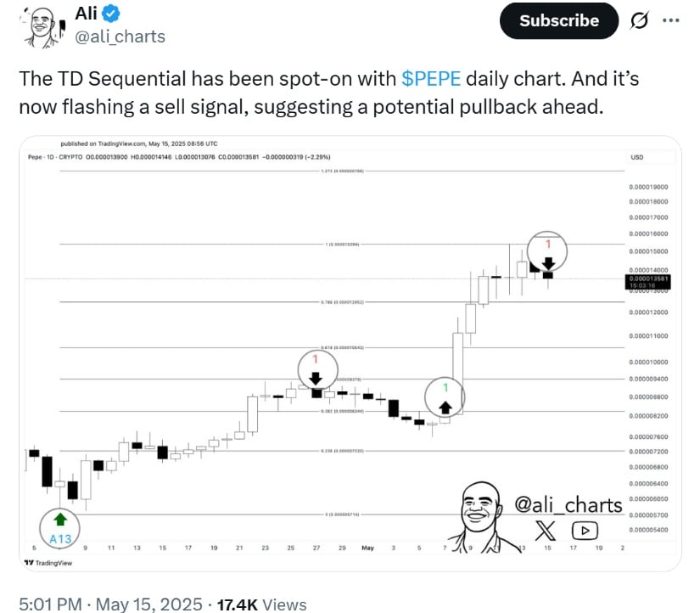The width and height of the screenshot is (700, 613).
Task: Click the TradingView logo on the chart
Action: [x=48, y=562]
